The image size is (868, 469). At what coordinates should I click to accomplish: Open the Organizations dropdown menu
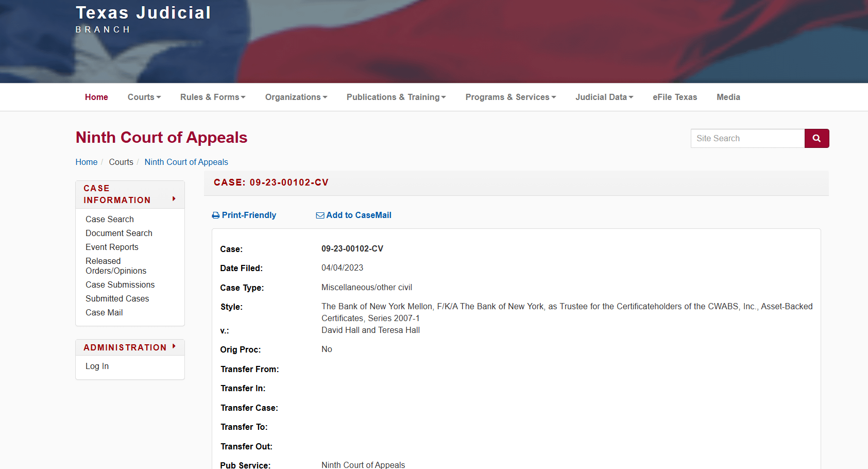click(296, 97)
